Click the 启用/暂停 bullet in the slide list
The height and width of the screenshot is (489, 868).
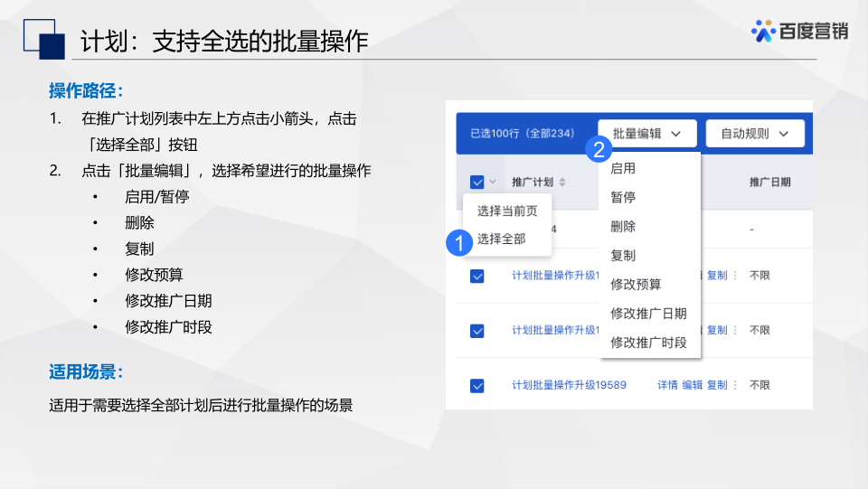[x=157, y=197]
